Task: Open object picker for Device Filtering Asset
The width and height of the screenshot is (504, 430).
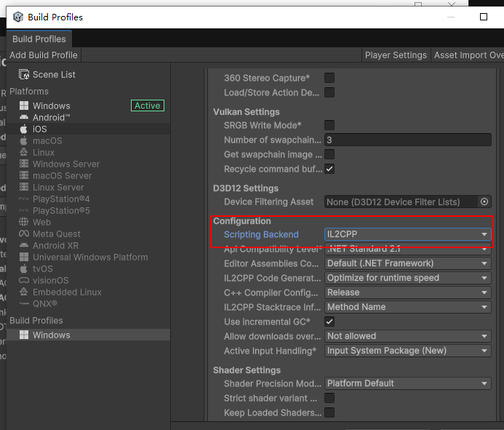Action: [484, 202]
